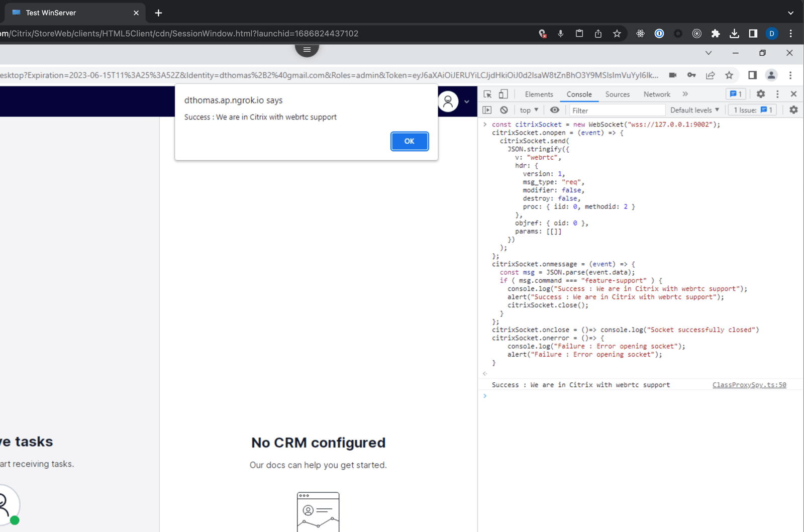Open the 1Password extension
The height and width of the screenshot is (532, 804).
659,33
